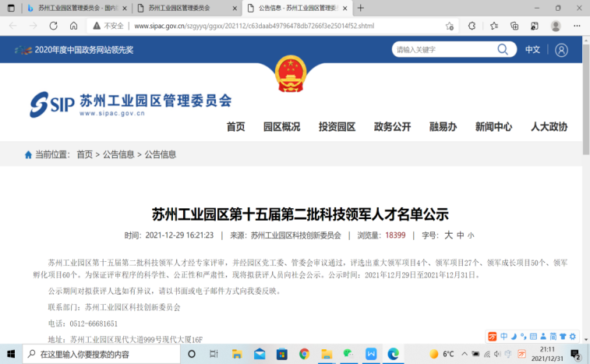This screenshot has height=364, width=590.
Task: Toggle punctuation mode in Sogou toolbar
Action: (524, 336)
